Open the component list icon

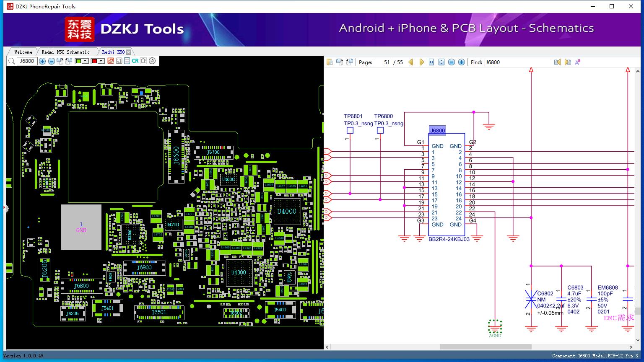click(x=127, y=61)
